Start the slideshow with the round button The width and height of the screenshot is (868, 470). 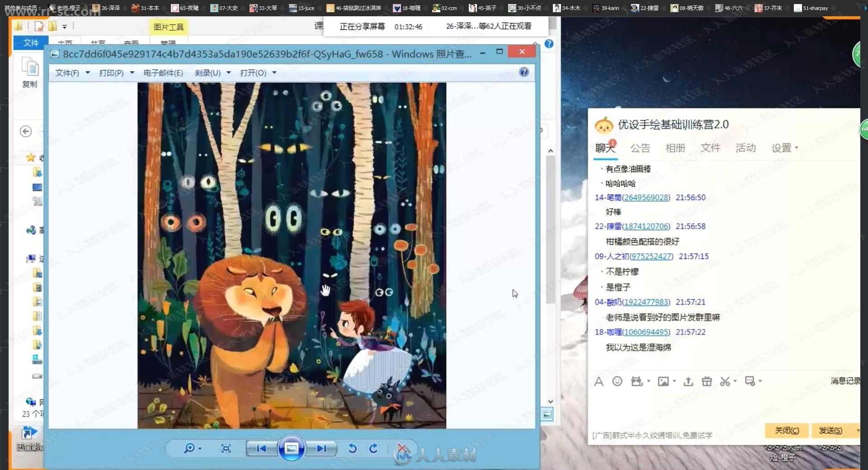(292, 448)
